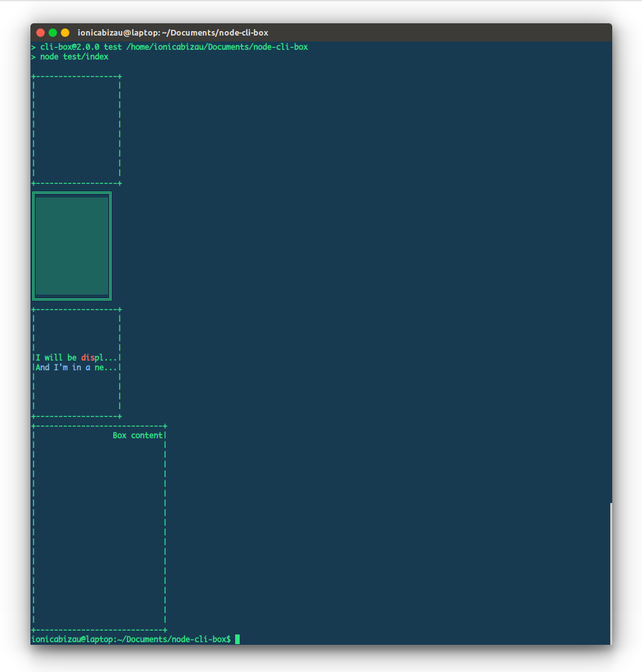Click the red close window control
This screenshot has height=672, width=642.
(x=40, y=32)
